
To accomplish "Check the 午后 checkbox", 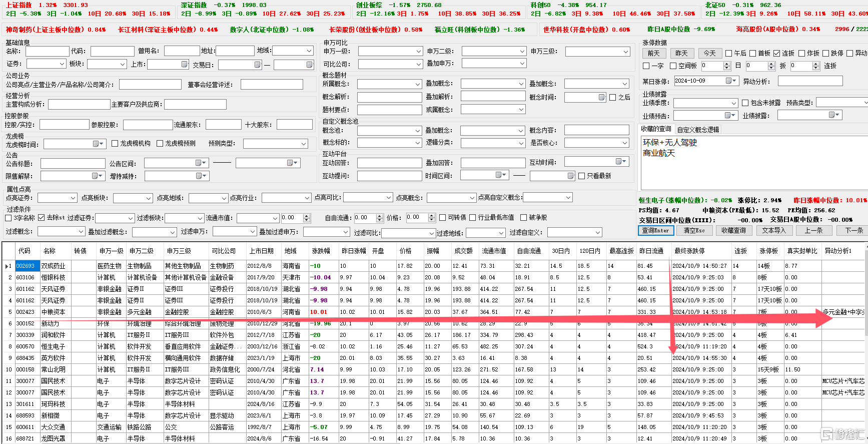I will coord(728,53).
